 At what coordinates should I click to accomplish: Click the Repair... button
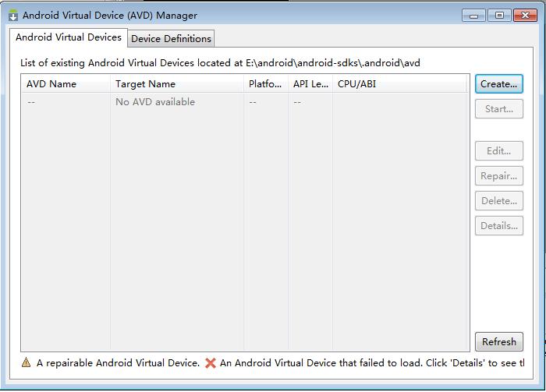click(x=499, y=176)
